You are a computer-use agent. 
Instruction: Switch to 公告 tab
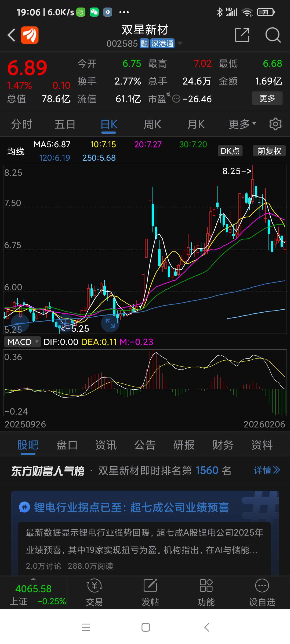pos(145,445)
